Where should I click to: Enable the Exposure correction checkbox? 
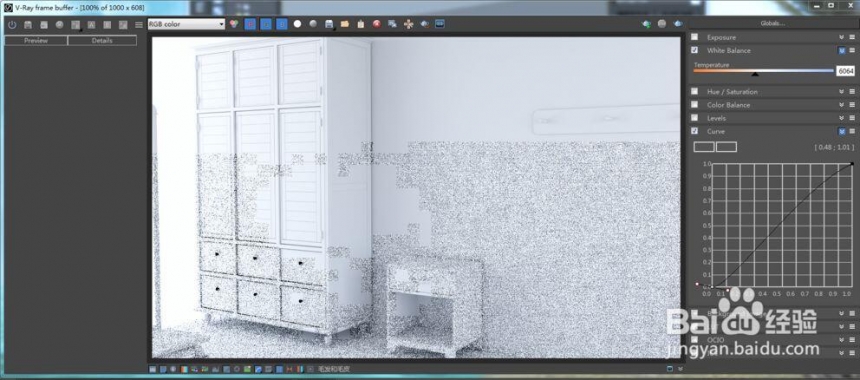click(x=695, y=37)
